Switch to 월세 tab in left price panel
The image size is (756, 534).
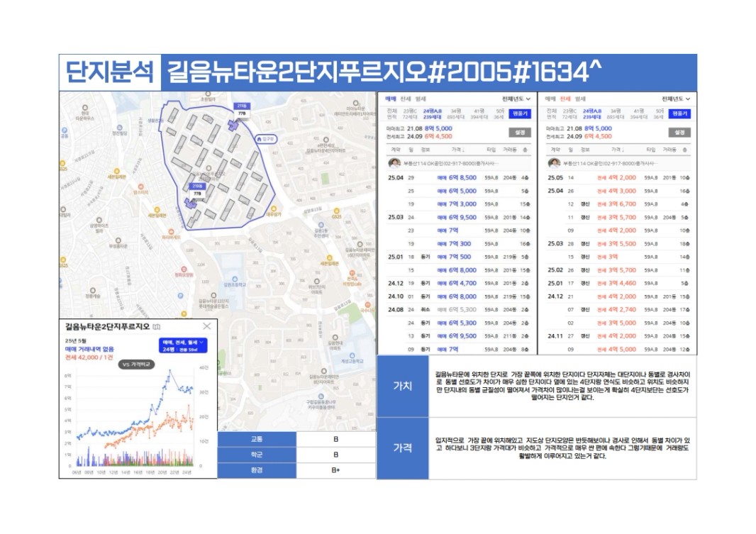coord(421,99)
